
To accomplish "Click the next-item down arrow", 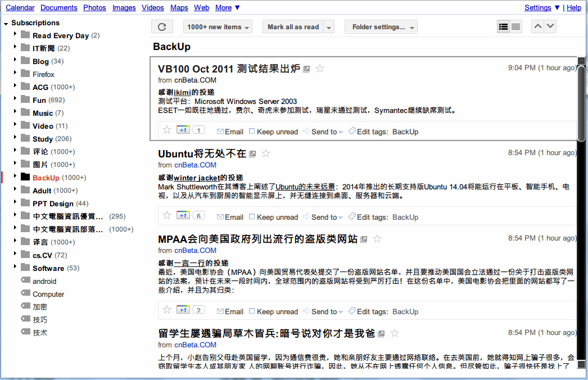I will coord(550,26).
